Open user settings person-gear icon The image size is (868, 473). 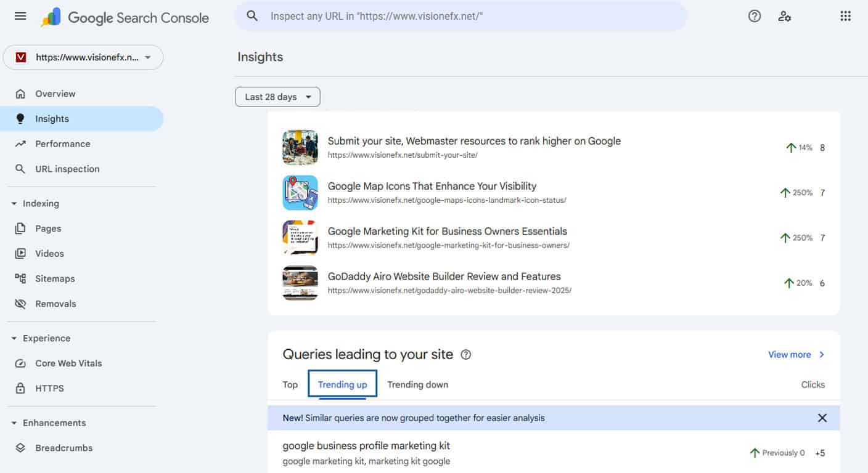coord(785,17)
